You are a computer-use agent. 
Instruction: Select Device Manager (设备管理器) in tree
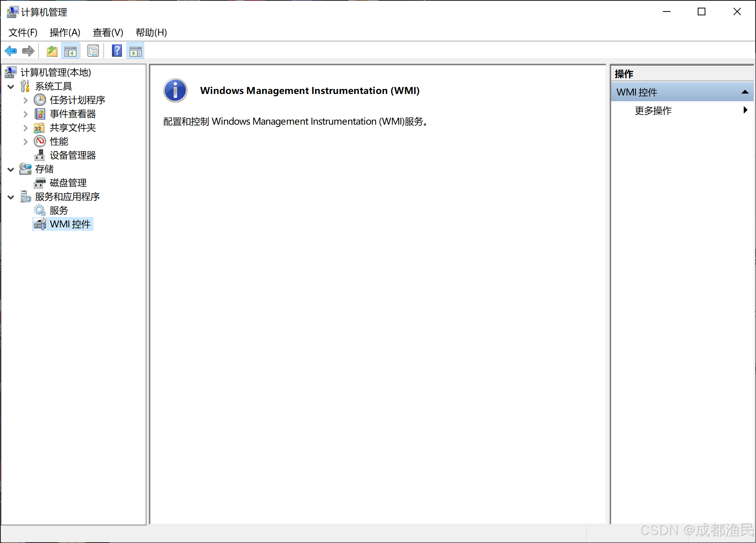(72, 155)
